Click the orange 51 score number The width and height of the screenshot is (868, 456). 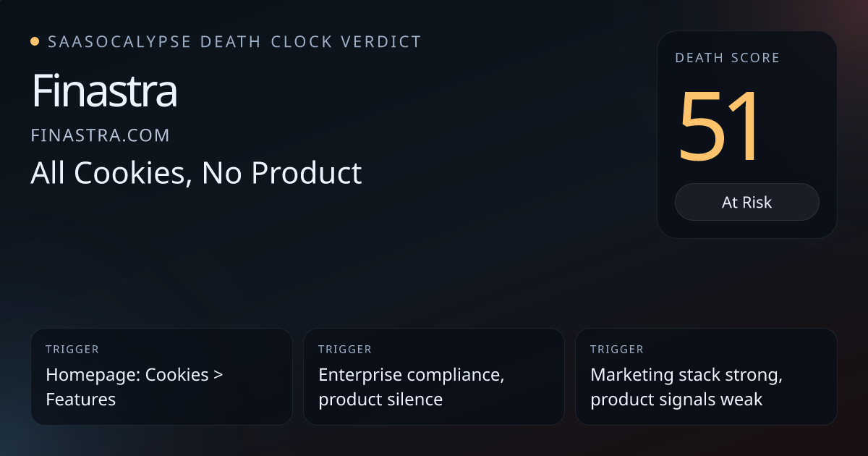(x=720, y=125)
